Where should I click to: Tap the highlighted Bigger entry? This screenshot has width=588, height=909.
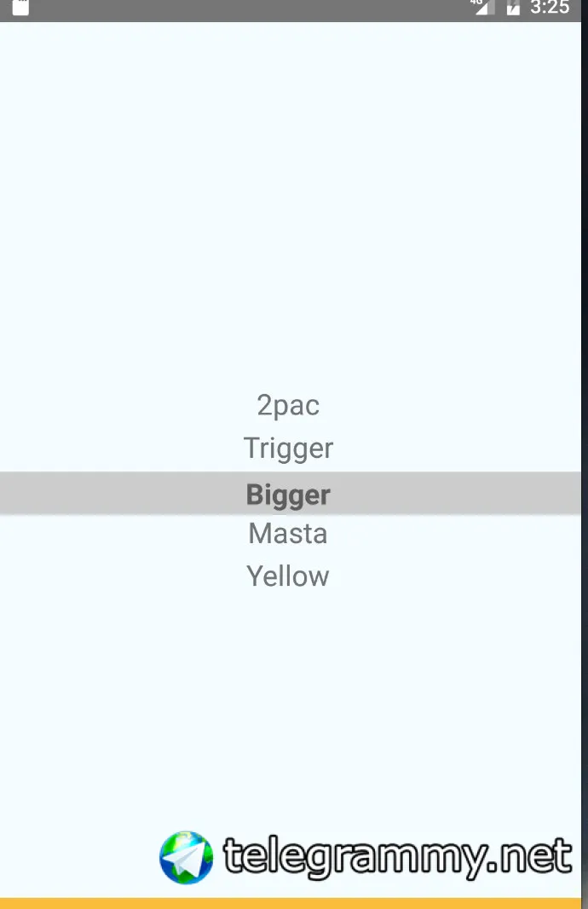click(x=288, y=495)
